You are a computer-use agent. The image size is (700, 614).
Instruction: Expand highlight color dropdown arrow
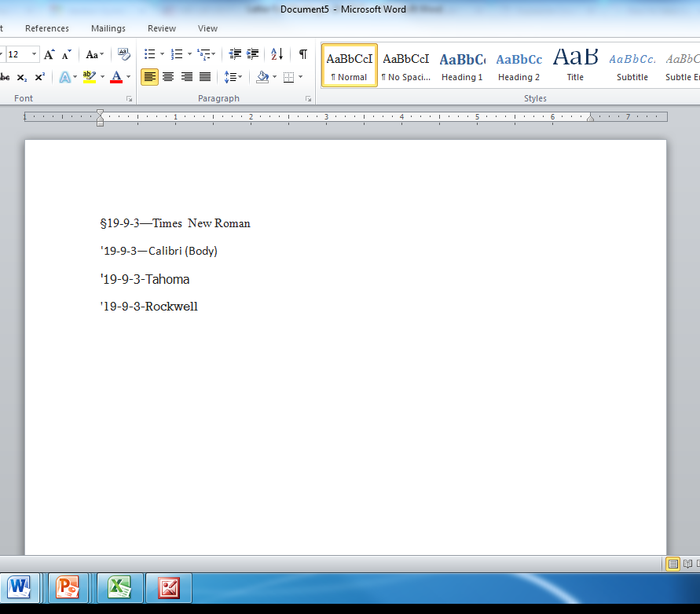(102, 77)
